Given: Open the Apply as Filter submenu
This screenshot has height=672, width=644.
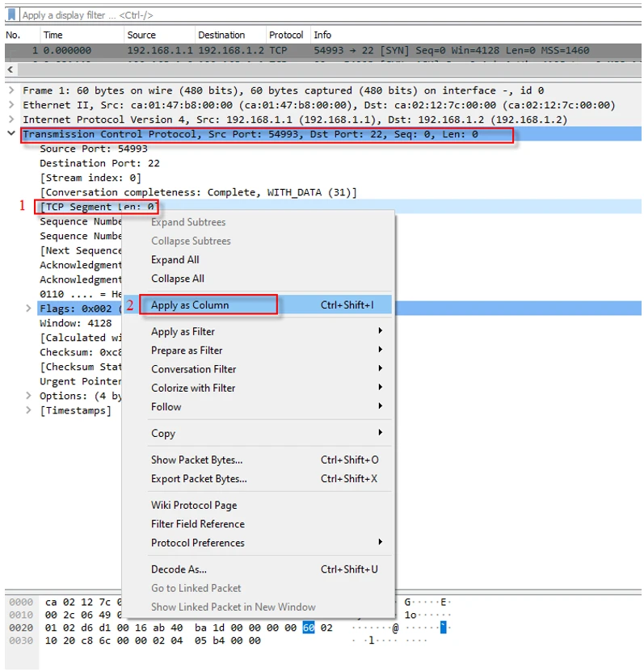Looking at the screenshot, I should coord(183,332).
